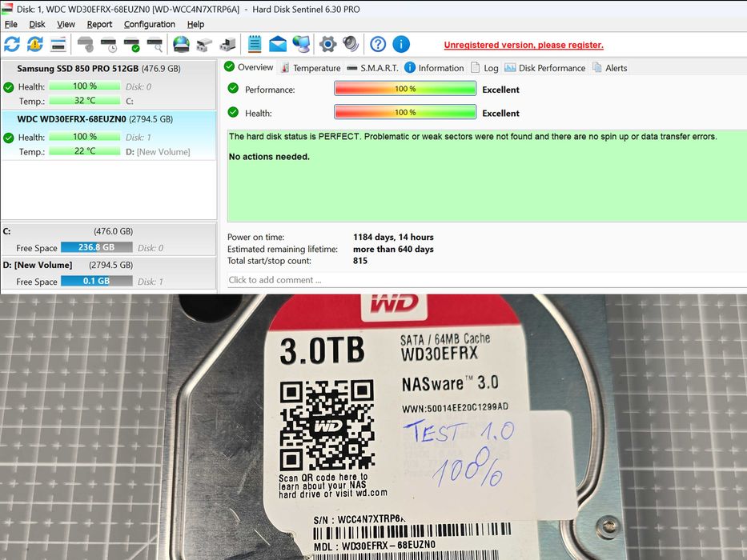
Task: Open the Disk menu
Action: [x=37, y=24]
